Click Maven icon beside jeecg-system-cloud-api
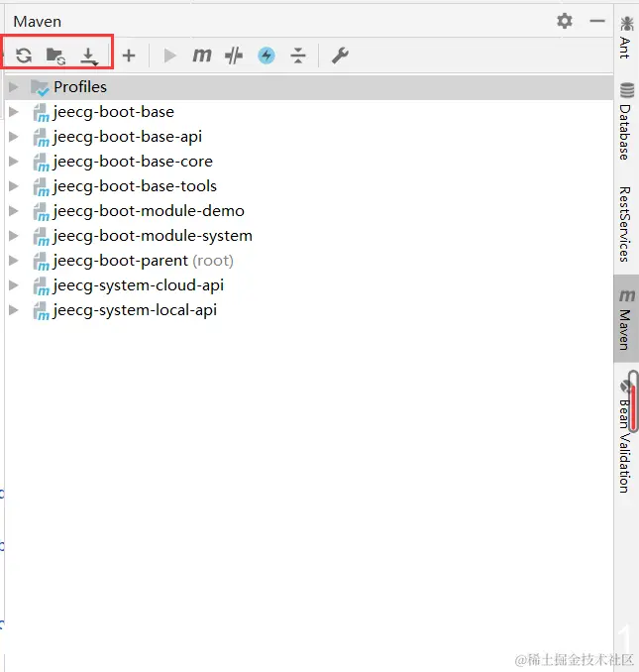 pyautogui.click(x=42, y=285)
